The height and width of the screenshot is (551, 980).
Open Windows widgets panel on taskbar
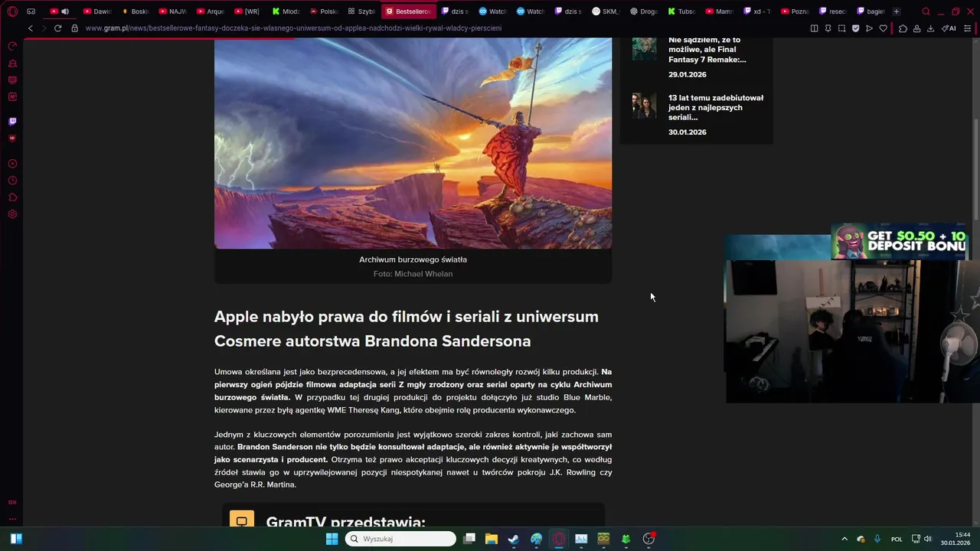[x=16, y=539]
